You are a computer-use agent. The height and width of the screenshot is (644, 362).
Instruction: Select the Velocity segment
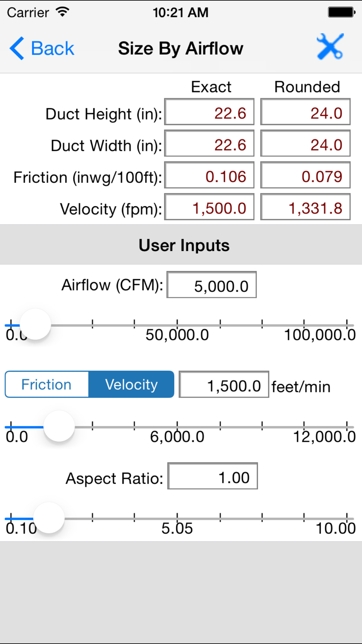pos(131,384)
